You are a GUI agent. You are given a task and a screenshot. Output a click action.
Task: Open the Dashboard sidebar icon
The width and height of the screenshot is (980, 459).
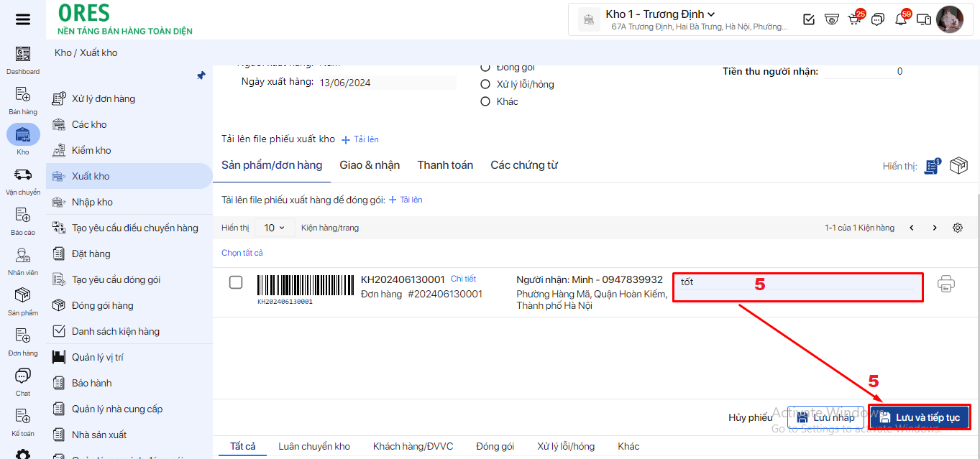23,55
